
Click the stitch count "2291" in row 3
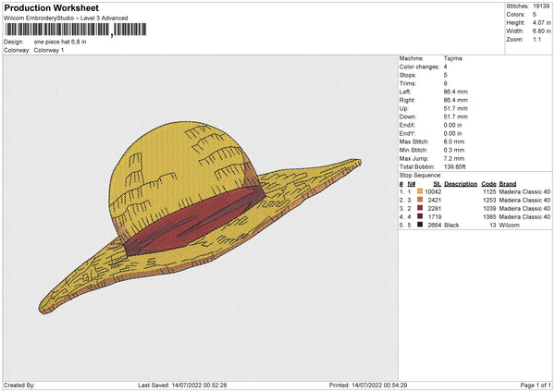pos(435,208)
